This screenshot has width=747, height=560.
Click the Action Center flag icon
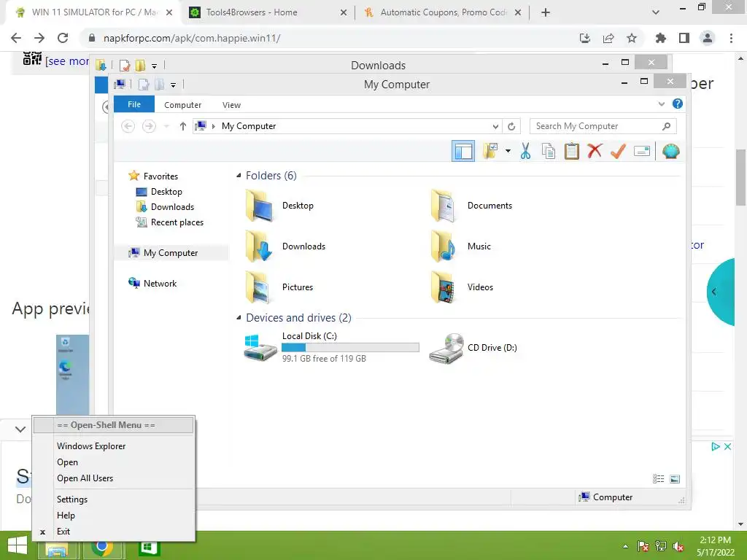pos(643,547)
